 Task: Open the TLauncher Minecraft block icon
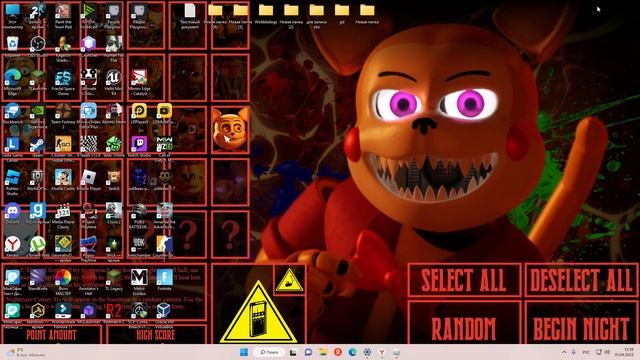coord(38,78)
